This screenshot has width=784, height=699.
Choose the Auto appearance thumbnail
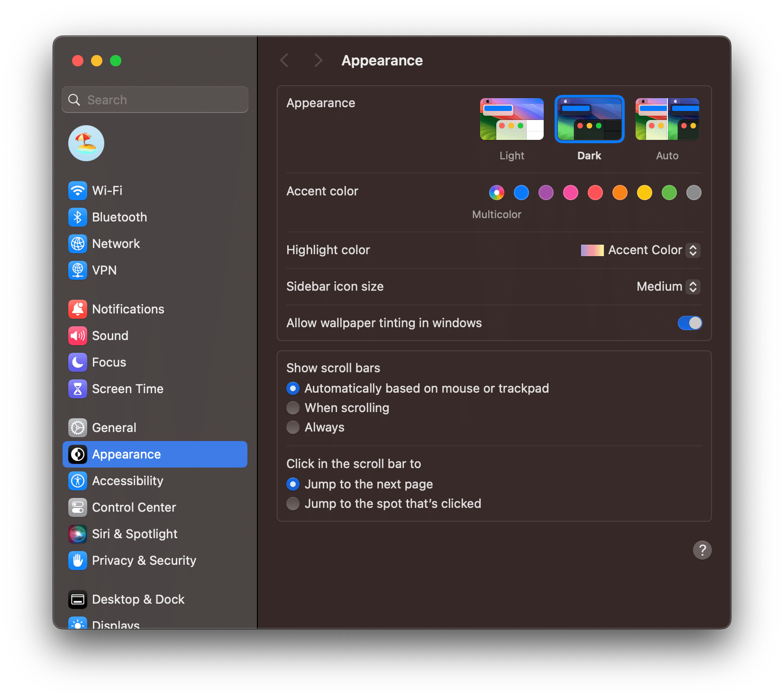667,119
